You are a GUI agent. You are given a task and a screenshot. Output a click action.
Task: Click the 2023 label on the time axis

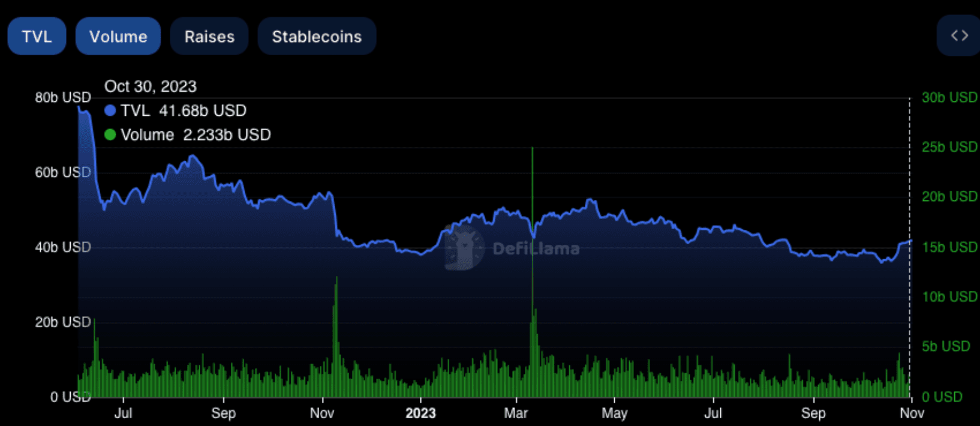(420, 413)
